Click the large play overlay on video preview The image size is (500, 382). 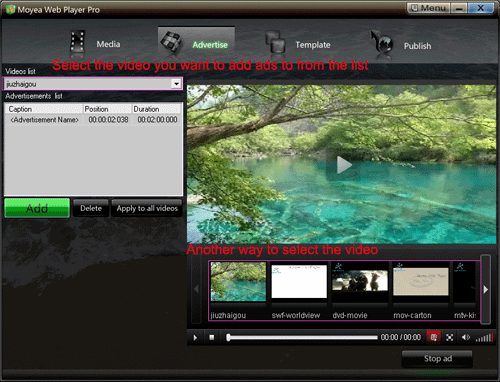344,165
